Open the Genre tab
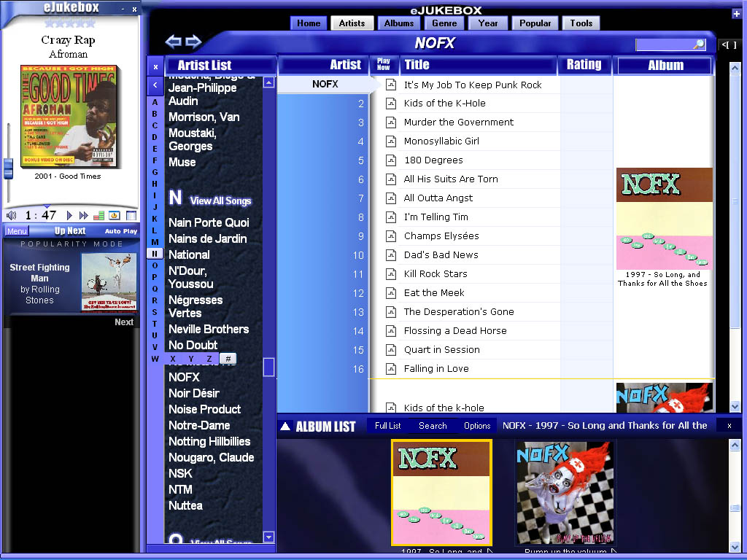This screenshot has width=747, height=560. (444, 23)
